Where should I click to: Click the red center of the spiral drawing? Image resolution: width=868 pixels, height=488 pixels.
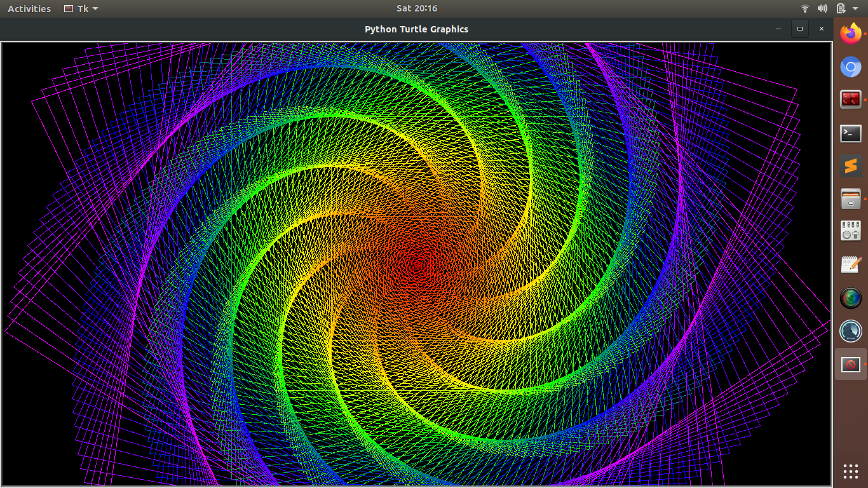coord(417,264)
